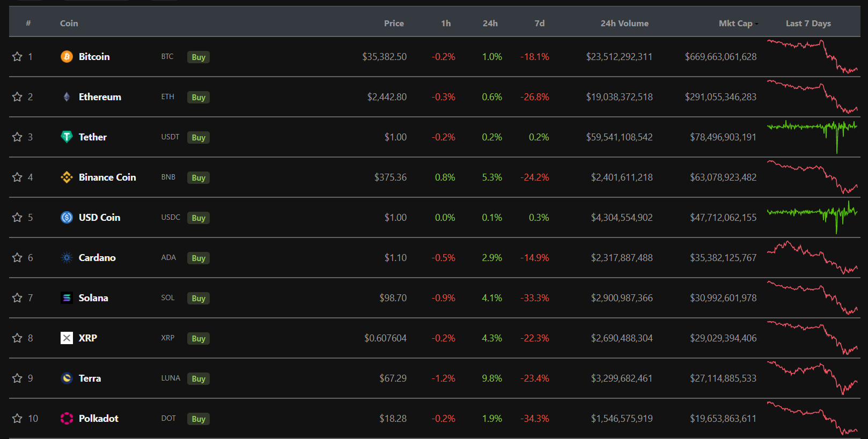This screenshot has width=868, height=439.
Task: Open the Cardano coin link
Action: click(x=97, y=258)
